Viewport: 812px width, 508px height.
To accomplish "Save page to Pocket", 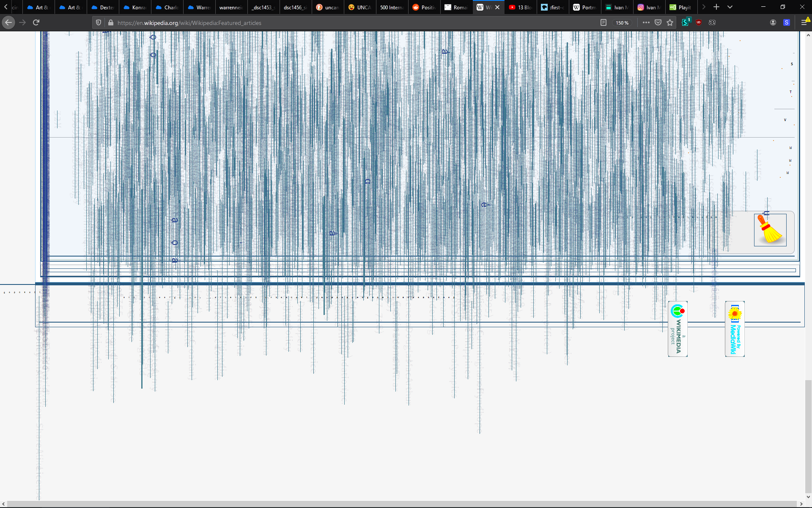I will 658,23.
